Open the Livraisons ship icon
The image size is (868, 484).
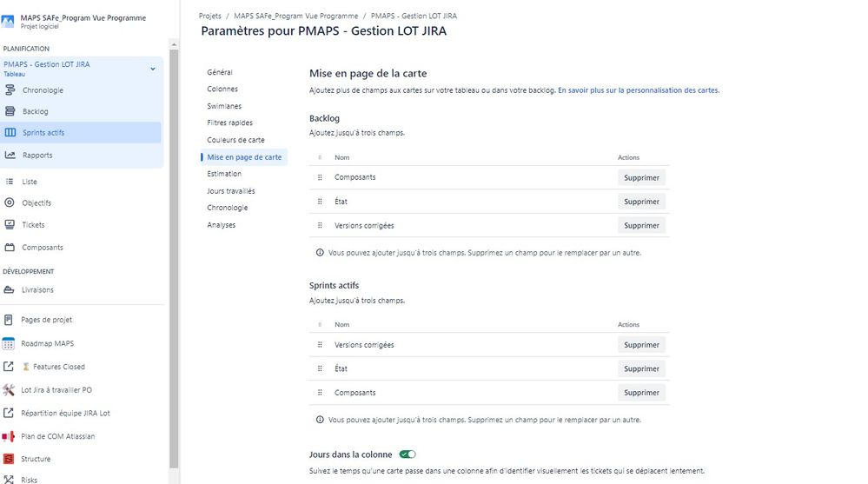point(10,290)
